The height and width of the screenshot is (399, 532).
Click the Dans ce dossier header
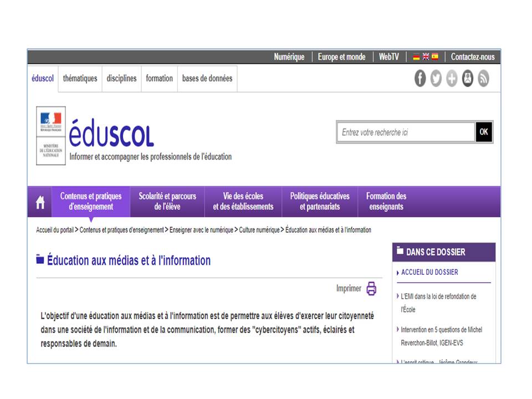pyautogui.click(x=444, y=252)
